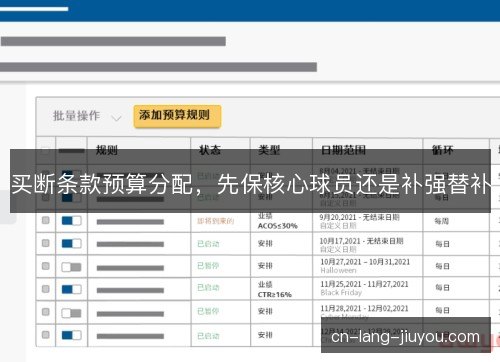Viewport: 500px width, 362px height.
Task: Click 业绩 above CTR≥16%
Action: tap(265, 284)
